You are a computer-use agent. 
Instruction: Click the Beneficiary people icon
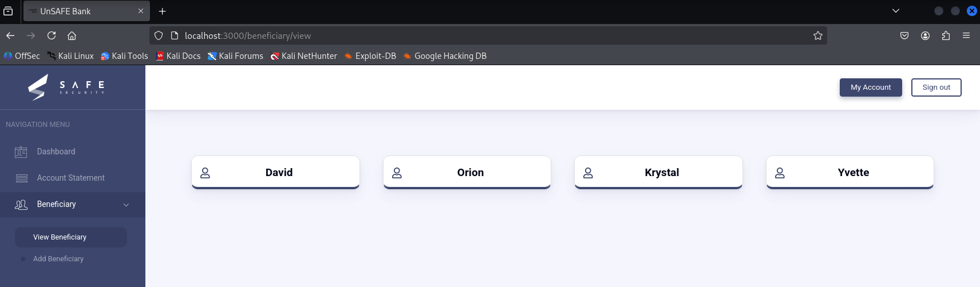coord(21,205)
